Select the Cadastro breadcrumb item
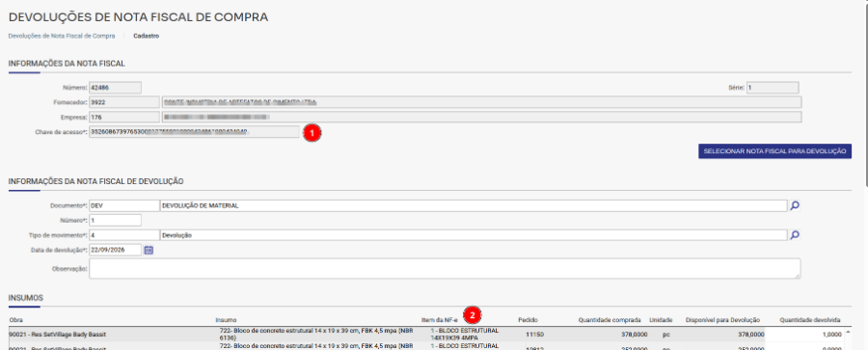Viewport: 868px width, 350px height. [147, 36]
